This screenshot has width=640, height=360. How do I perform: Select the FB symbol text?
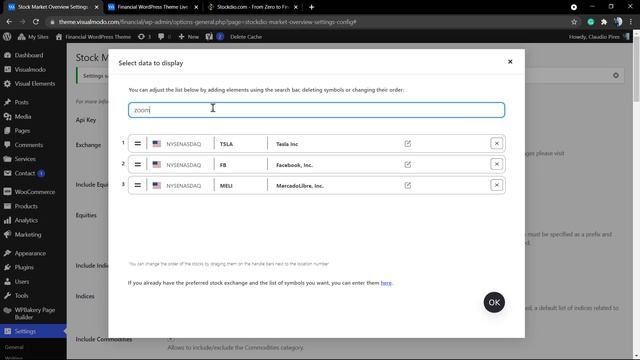223,165
